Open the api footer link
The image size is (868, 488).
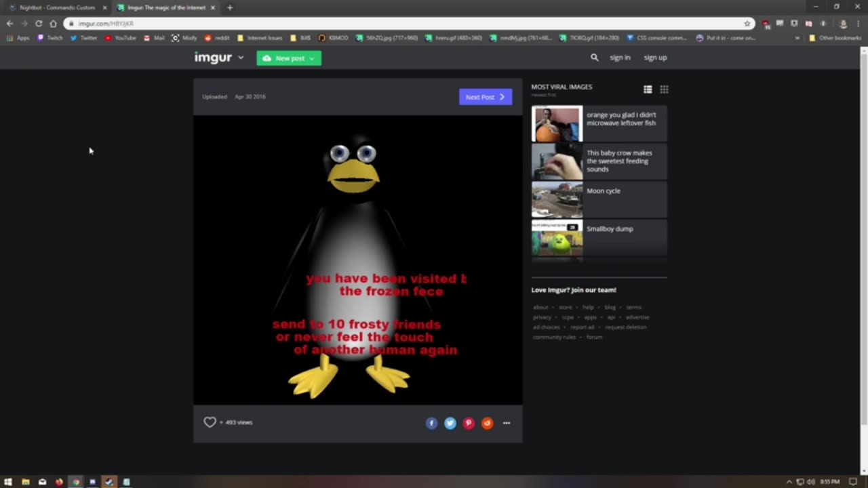click(611, 317)
